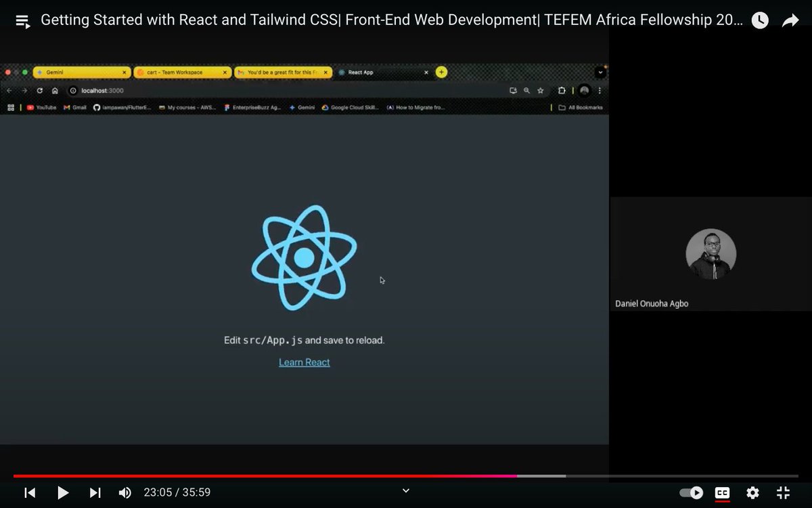Viewport: 812px width, 508px height.
Task: Close the React App tab
Action: (x=426, y=72)
